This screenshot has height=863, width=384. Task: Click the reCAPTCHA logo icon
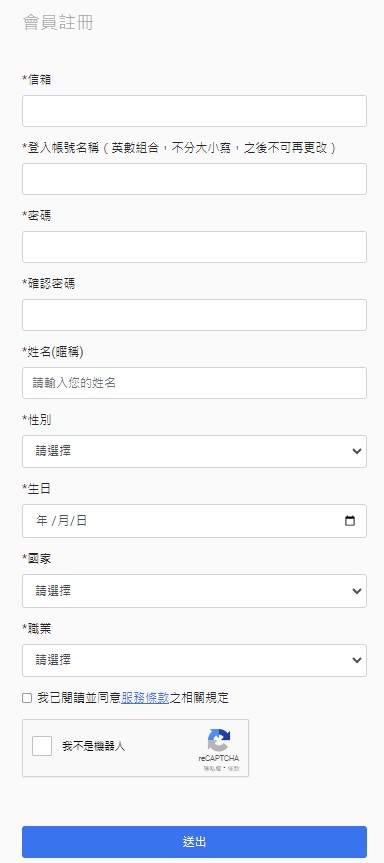point(219,740)
